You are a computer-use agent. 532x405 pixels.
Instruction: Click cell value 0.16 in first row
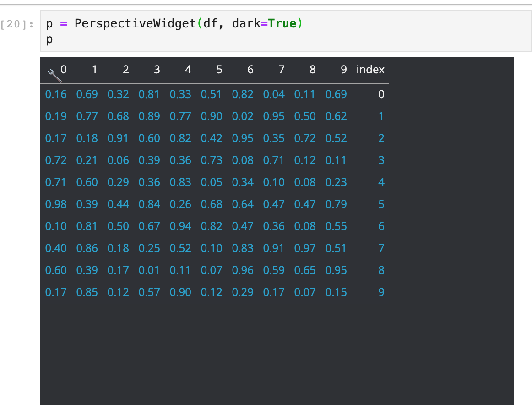tap(56, 94)
